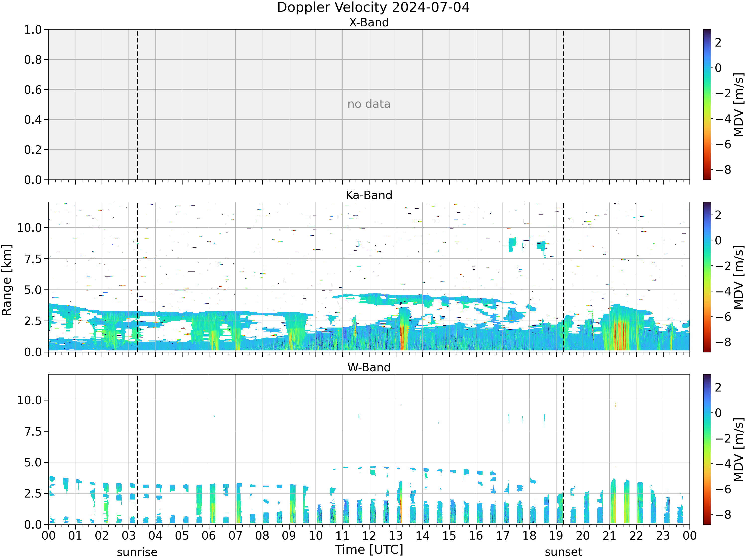This screenshot has height=560, width=747.
Task: Click the X-Band colorbar at the top
Action: 707,104
